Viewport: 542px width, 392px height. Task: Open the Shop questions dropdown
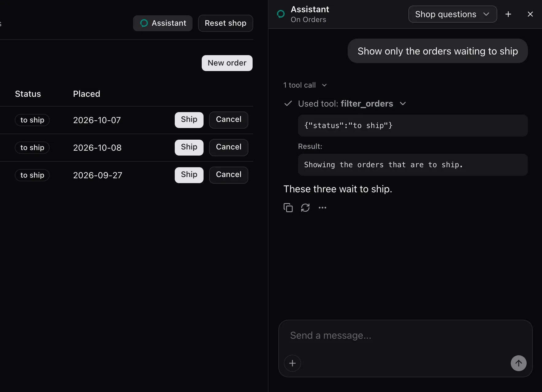(452, 14)
